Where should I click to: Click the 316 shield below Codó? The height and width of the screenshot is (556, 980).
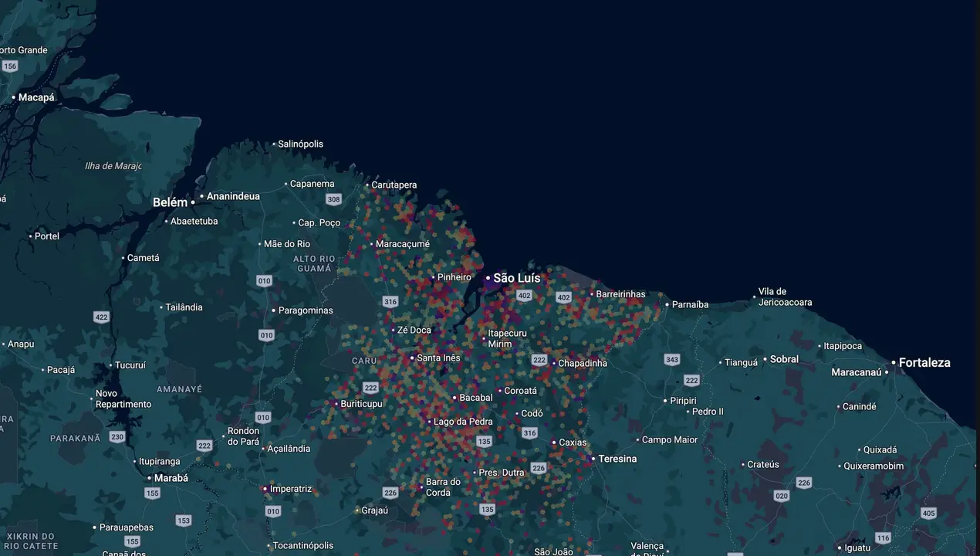point(529,433)
